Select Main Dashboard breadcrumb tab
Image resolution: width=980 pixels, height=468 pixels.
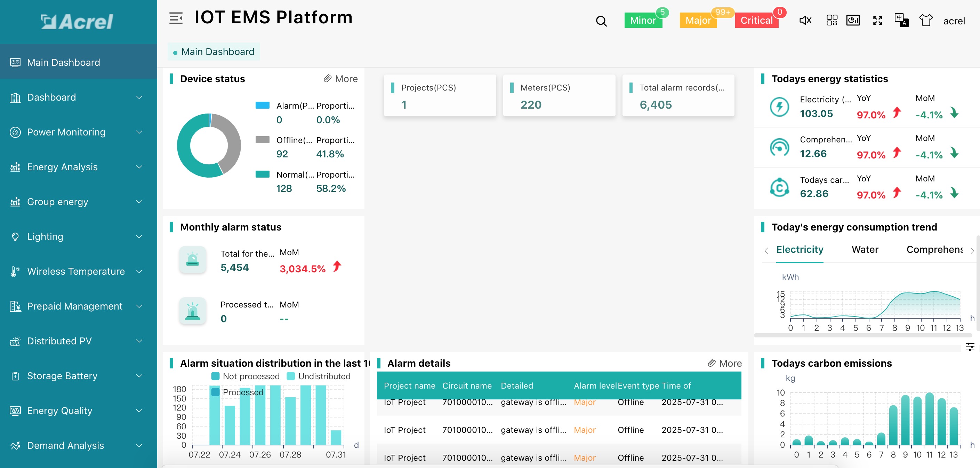tap(214, 52)
